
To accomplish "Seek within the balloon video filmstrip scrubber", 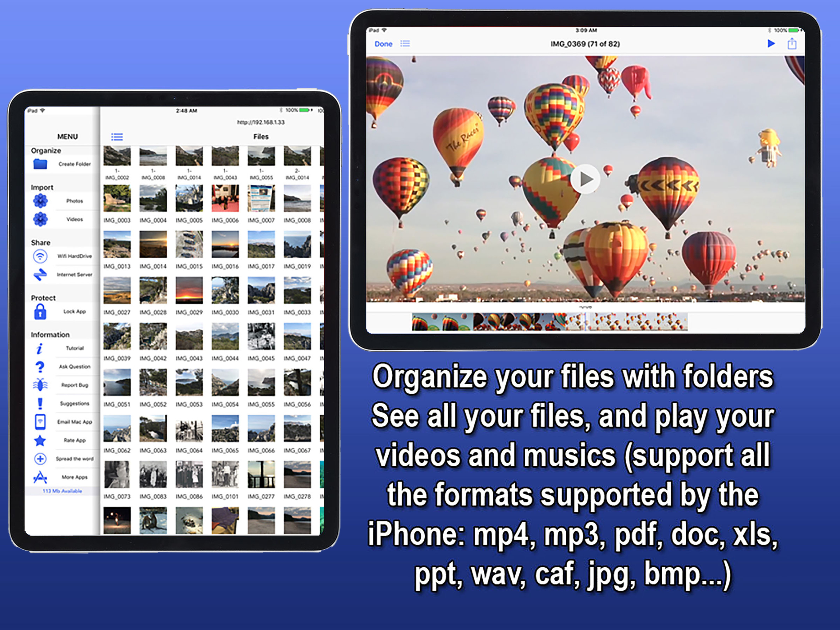I will (549, 321).
